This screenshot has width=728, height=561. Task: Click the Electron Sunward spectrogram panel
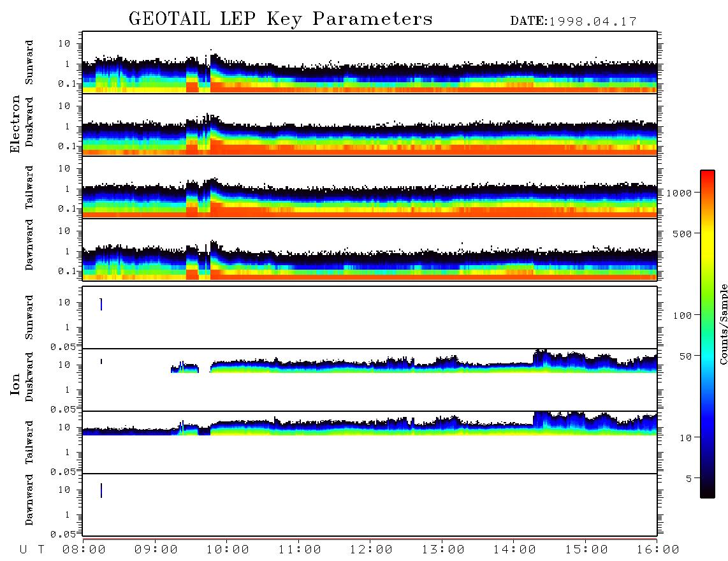pos(370,62)
